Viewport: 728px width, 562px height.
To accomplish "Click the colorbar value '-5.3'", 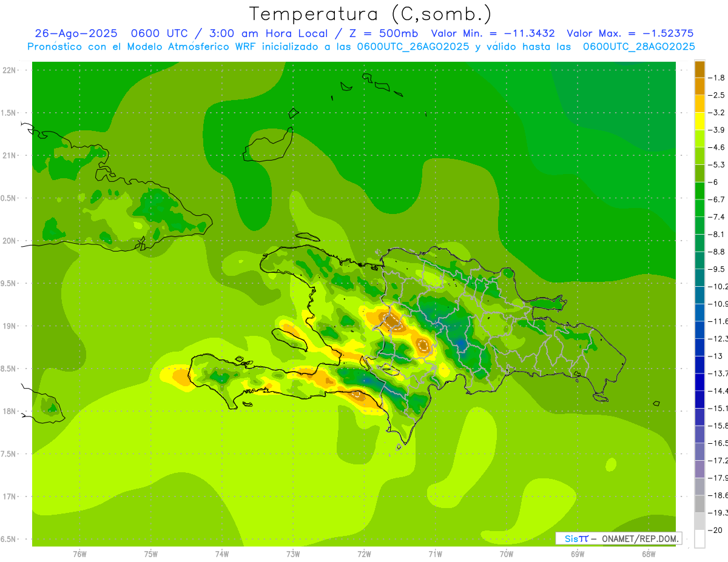I will pyautogui.click(x=717, y=164).
